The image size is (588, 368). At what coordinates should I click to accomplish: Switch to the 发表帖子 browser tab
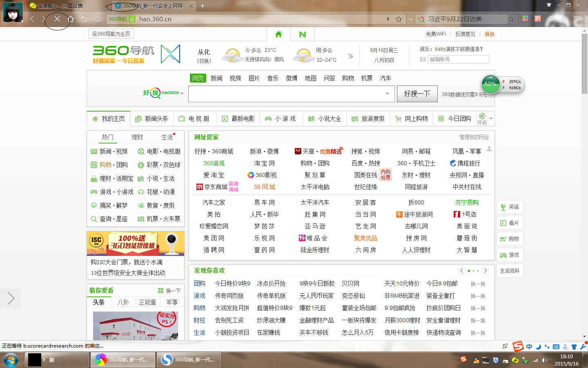click(x=60, y=6)
